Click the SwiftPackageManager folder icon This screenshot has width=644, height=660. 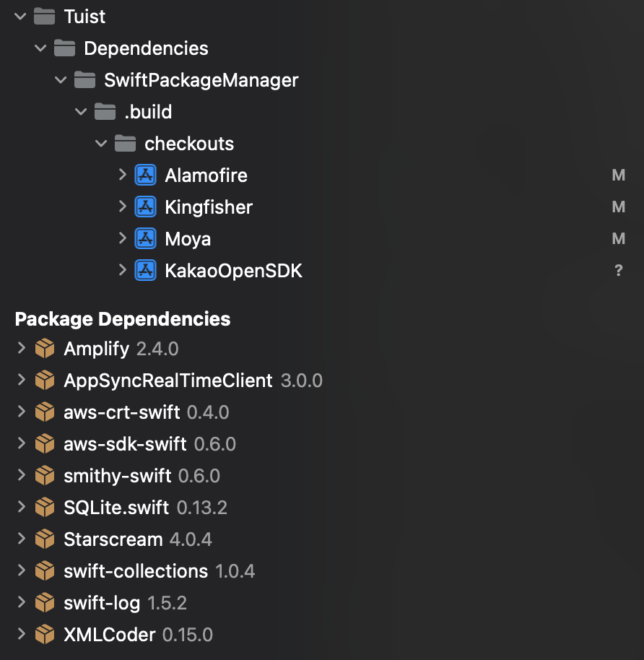click(x=84, y=80)
